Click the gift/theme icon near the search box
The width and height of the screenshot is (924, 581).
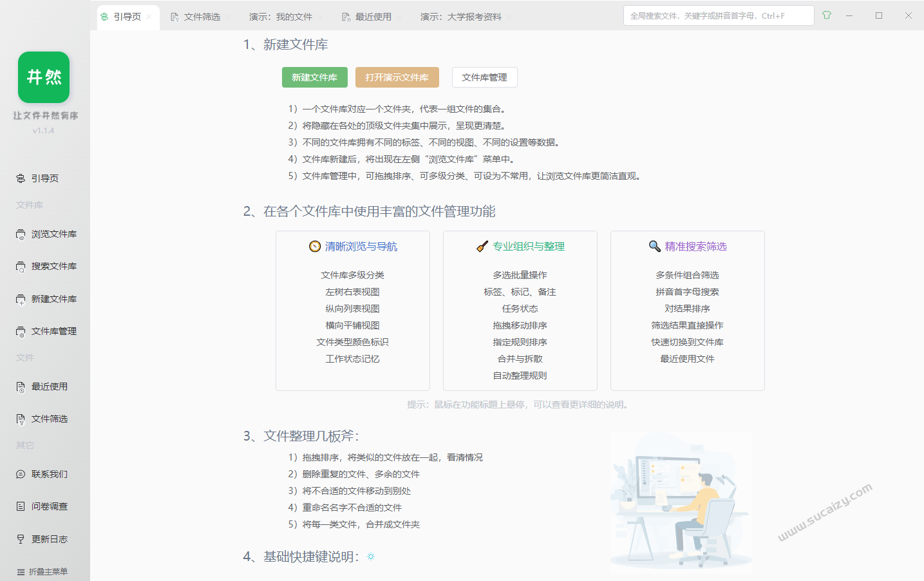tap(826, 14)
